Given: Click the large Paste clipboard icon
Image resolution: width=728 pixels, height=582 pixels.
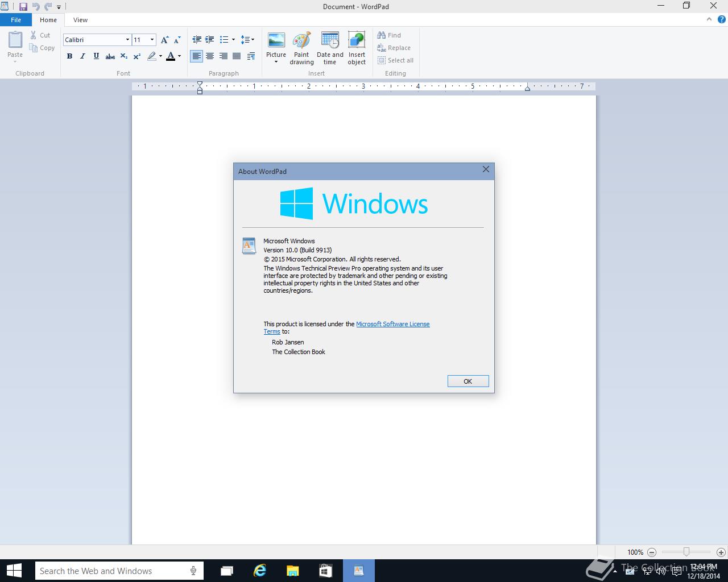Looking at the screenshot, I should coord(15,40).
